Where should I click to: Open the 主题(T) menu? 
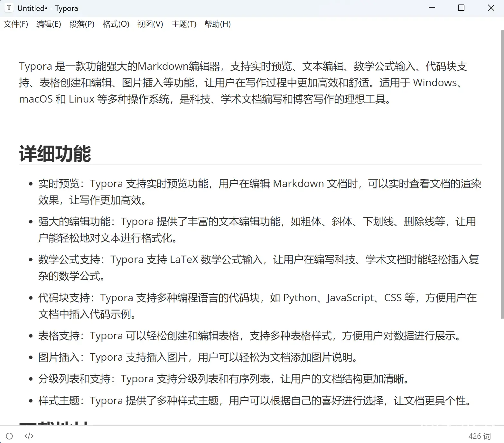click(184, 24)
